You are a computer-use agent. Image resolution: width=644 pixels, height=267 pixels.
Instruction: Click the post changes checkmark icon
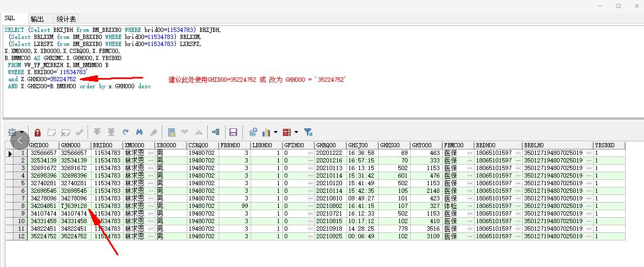coord(79,132)
